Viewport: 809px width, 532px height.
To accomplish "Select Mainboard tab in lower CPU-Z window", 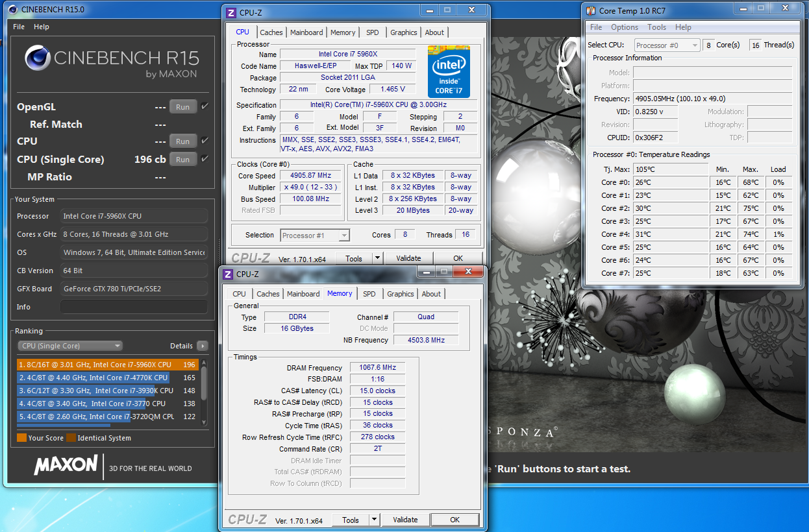I will tap(303, 294).
